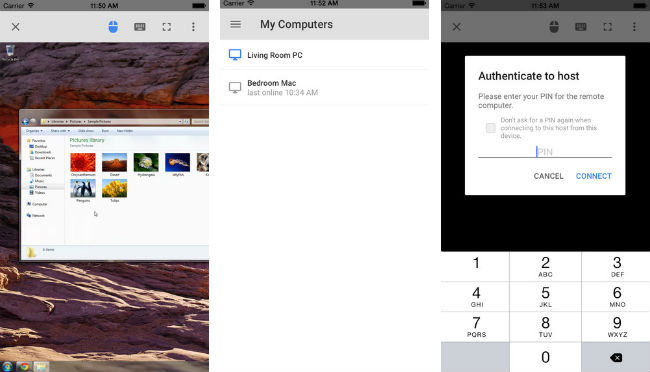The height and width of the screenshot is (372, 650).
Task: Tap keypad digit 8 TUV
Action: (546, 327)
